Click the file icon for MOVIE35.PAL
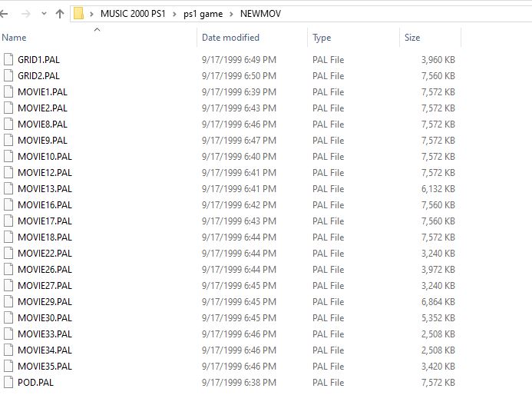532x405 pixels. click(x=8, y=366)
